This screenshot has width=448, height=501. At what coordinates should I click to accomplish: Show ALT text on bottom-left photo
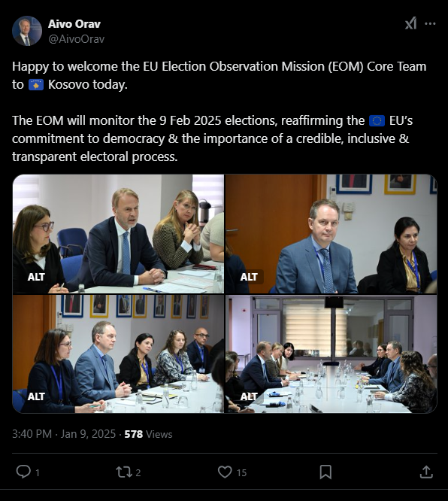click(36, 396)
